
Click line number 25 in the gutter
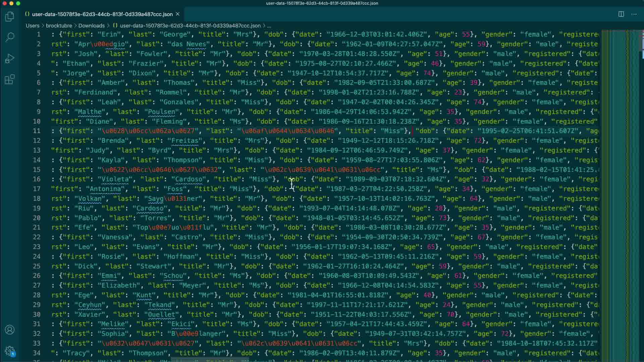point(37,266)
